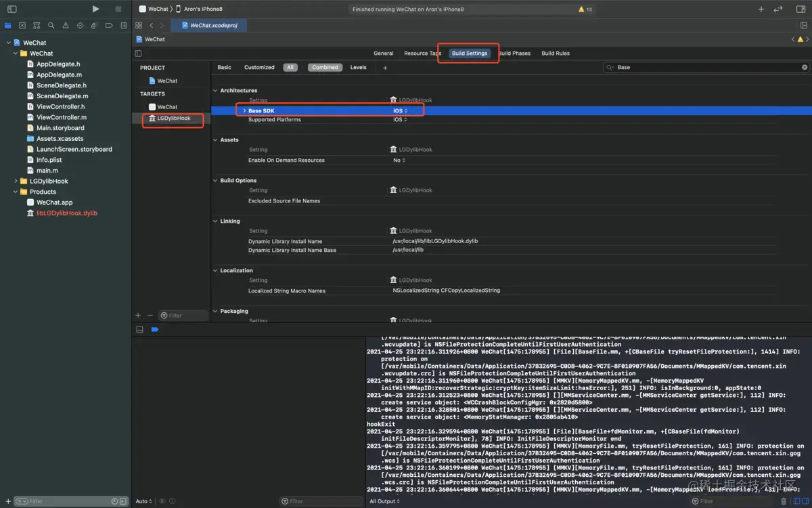Click the WeChat scheme selector in toolbar
This screenshot has width=812, height=508.
tap(154, 9)
